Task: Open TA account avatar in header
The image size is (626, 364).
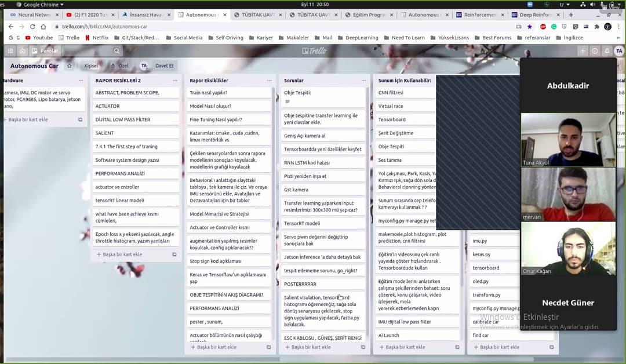Action: click(x=619, y=50)
